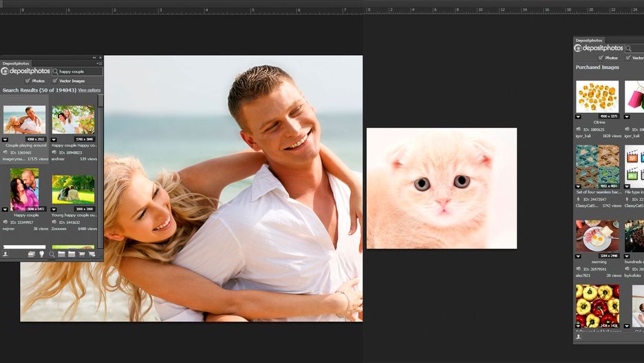Expand dropdown arrow under Citrine thumbnail
This screenshot has width=644, height=363.
click(x=579, y=116)
